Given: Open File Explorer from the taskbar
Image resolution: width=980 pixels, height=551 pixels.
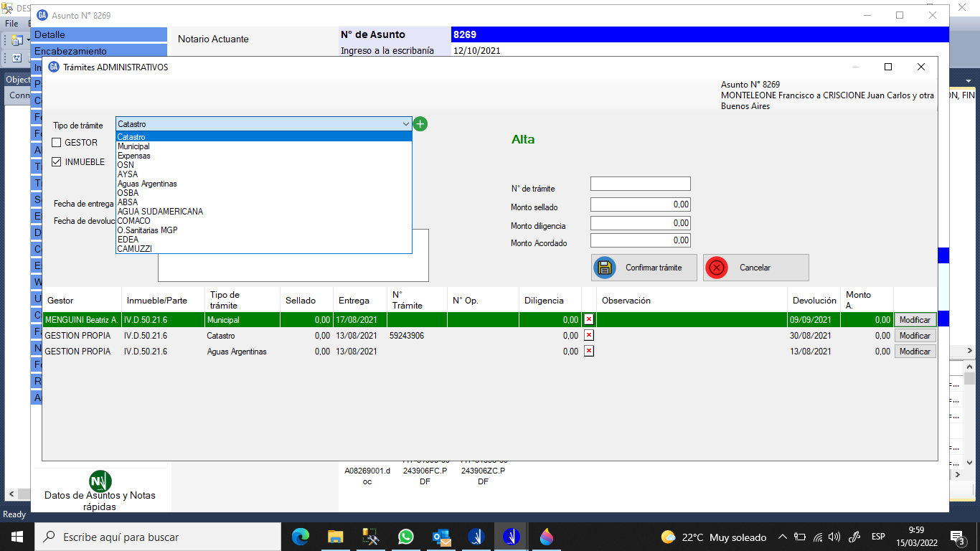Looking at the screenshot, I should point(336,536).
